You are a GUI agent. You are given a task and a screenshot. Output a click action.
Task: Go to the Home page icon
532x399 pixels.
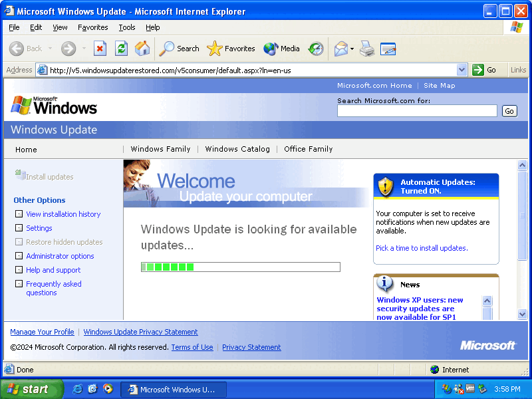tap(142, 49)
